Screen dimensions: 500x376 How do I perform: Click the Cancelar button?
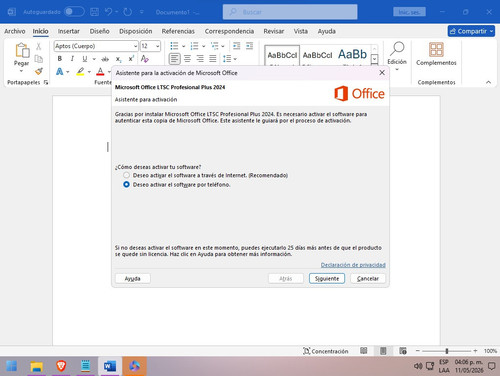click(368, 278)
